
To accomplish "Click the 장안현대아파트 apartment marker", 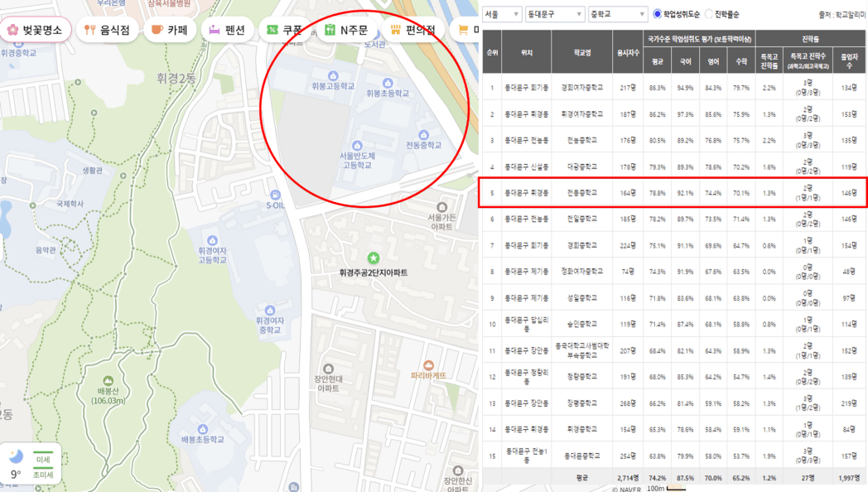I will (328, 369).
